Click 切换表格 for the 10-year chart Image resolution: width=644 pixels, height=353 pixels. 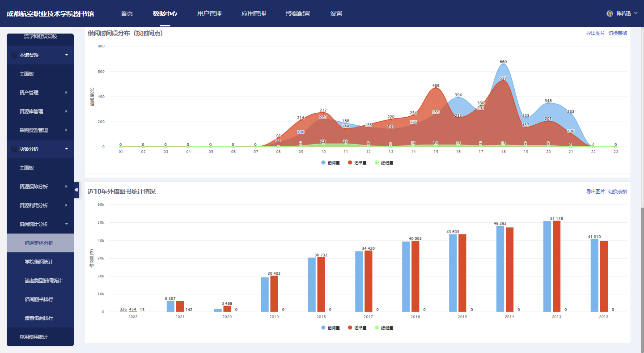point(618,191)
